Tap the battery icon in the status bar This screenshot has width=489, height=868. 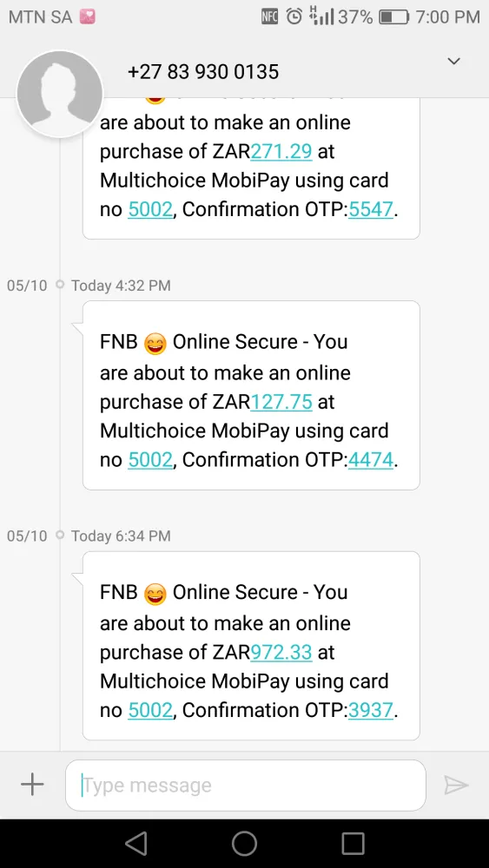click(x=393, y=17)
